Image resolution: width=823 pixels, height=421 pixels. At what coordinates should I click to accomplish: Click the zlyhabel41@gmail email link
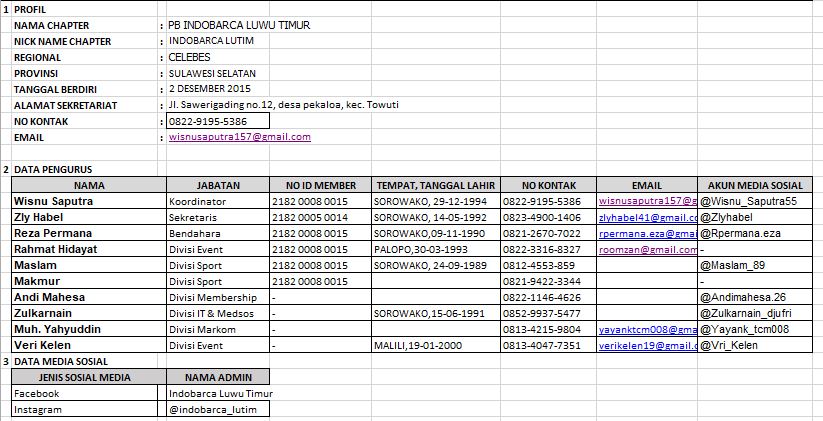[648, 217]
